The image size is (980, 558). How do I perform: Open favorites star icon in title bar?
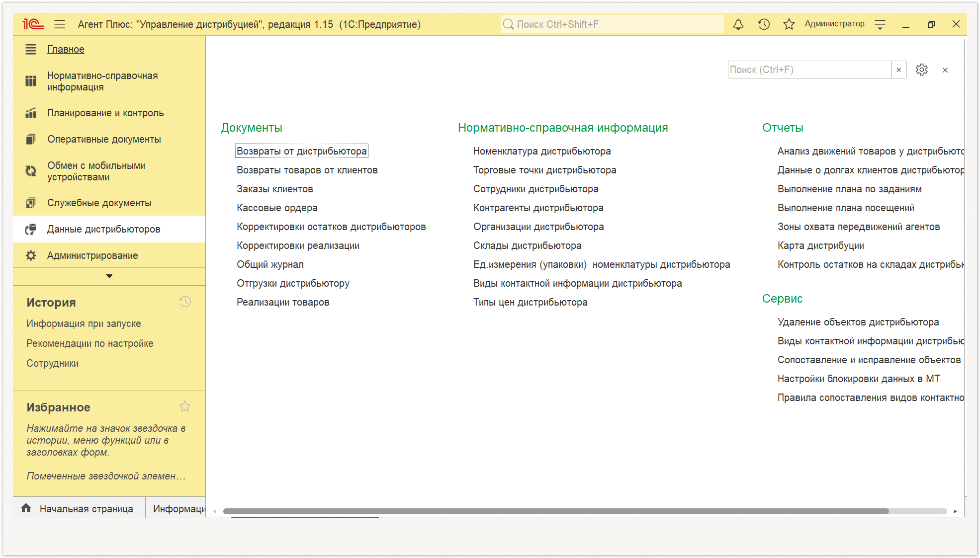(x=789, y=24)
